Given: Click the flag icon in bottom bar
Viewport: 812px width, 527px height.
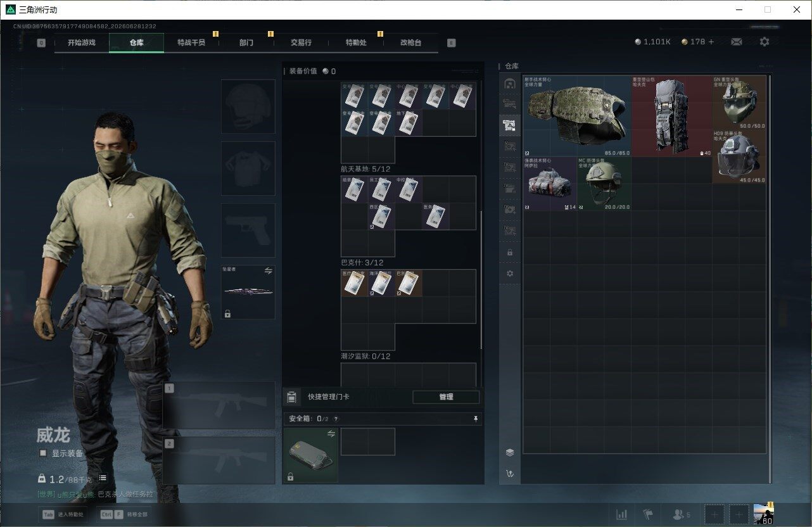Looking at the screenshot, I should pyautogui.click(x=648, y=514).
